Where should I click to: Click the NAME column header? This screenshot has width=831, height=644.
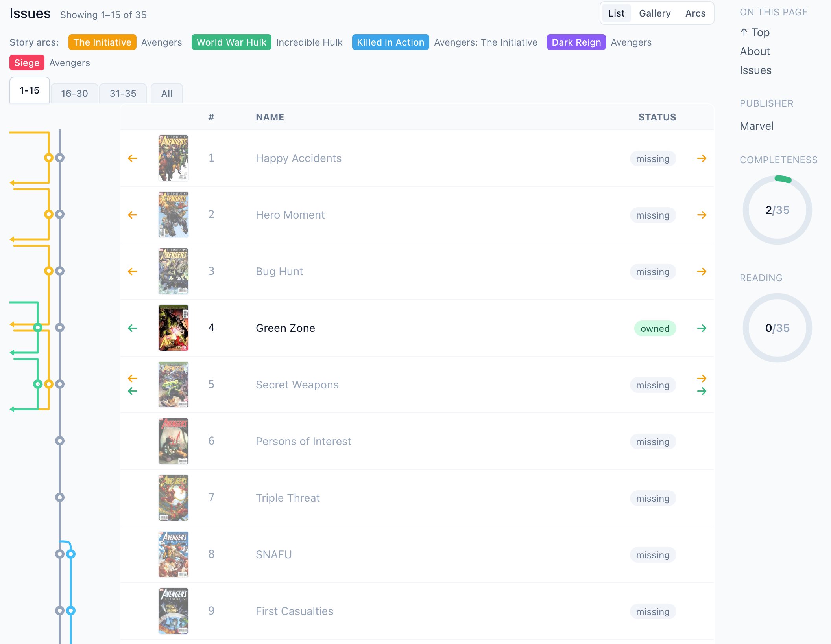tap(270, 117)
